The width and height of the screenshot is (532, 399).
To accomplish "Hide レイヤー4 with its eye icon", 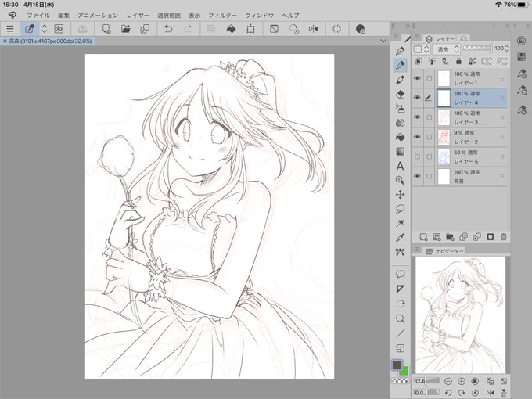I will pyautogui.click(x=417, y=98).
